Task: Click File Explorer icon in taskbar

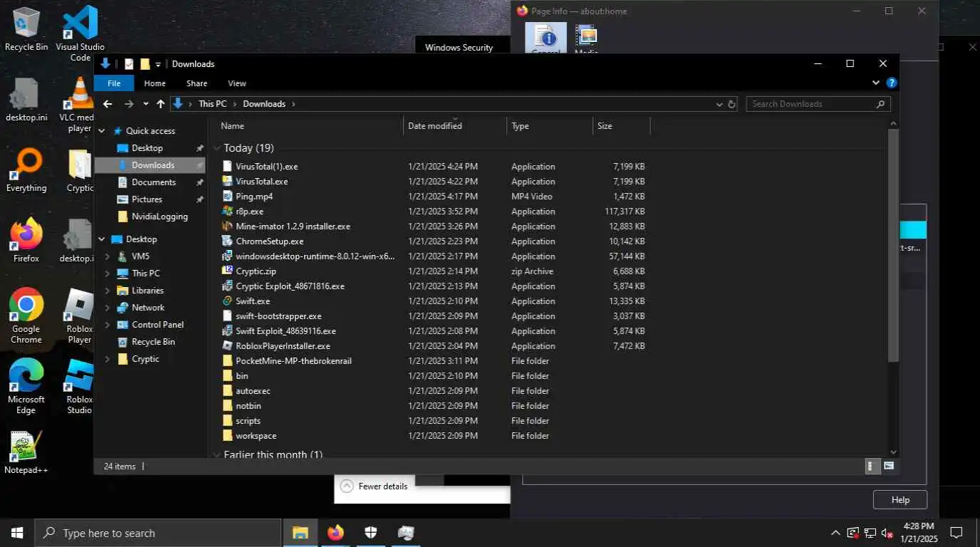Action: point(301,533)
